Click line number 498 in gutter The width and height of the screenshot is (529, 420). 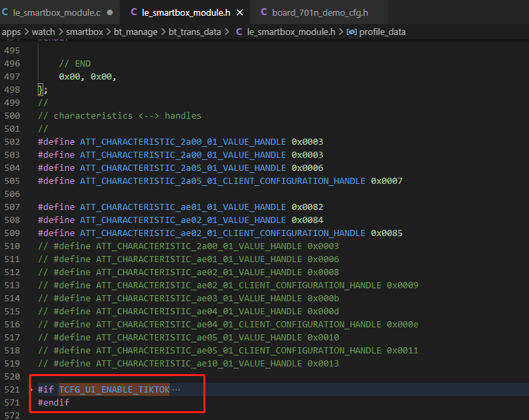(x=12, y=90)
